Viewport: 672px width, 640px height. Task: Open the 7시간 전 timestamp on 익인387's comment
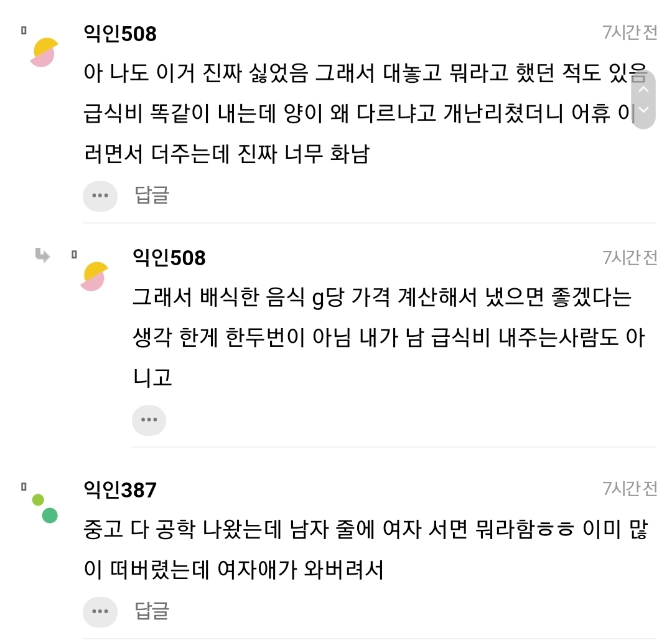coord(630,488)
